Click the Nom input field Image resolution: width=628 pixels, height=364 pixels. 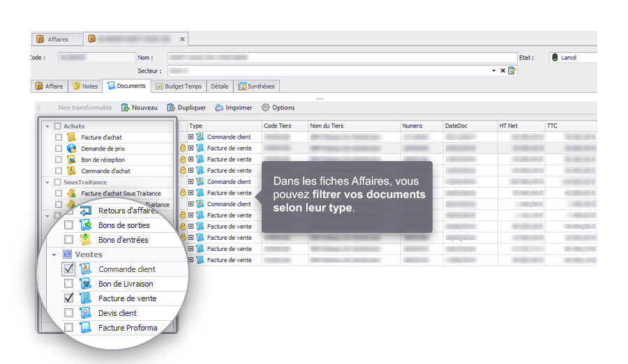pos(342,57)
